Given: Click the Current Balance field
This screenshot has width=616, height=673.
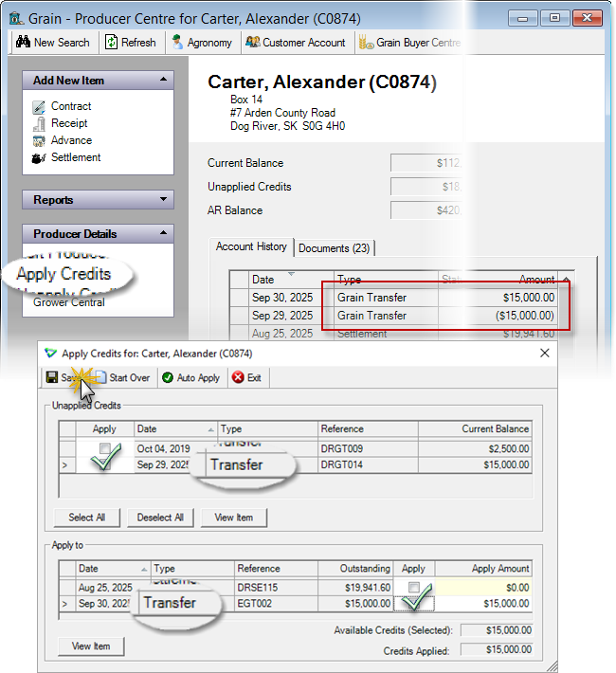Looking at the screenshot, I should (426, 163).
